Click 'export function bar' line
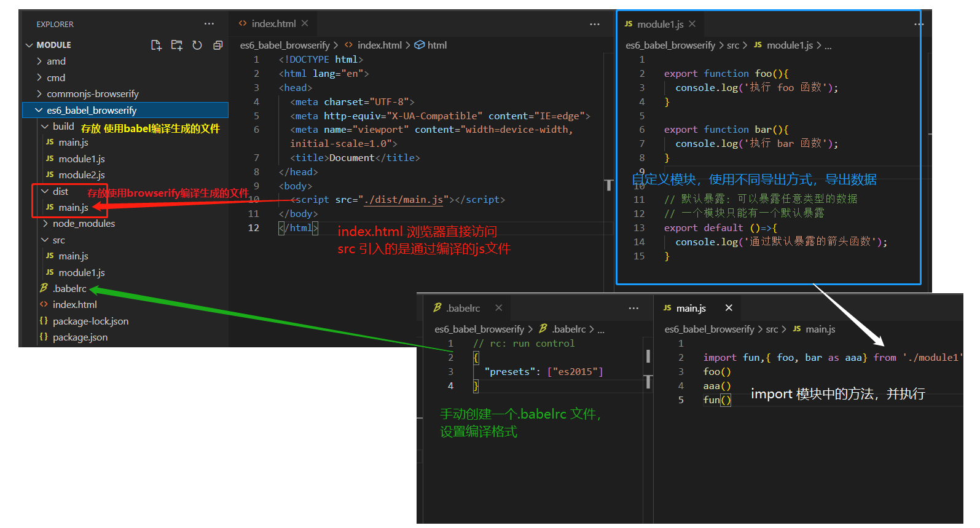The image size is (980, 528). point(726,129)
